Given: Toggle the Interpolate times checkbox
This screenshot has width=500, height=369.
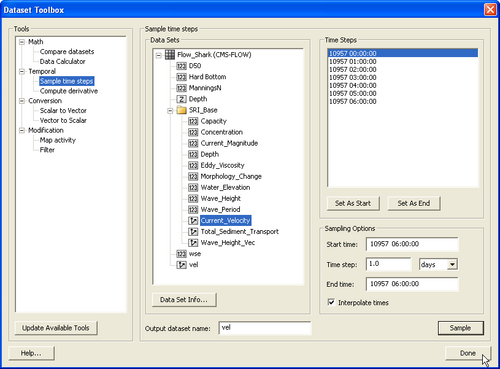Looking at the screenshot, I should click(331, 302).
